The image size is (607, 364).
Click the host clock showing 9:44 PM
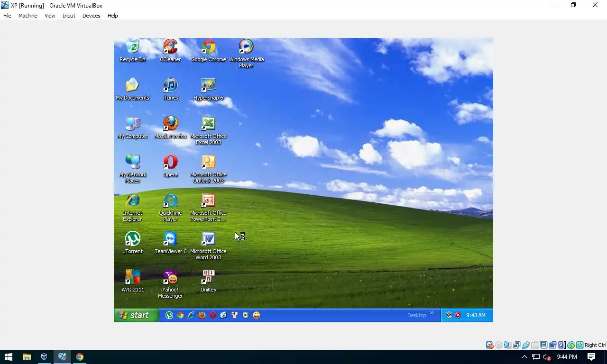[567, 357]
